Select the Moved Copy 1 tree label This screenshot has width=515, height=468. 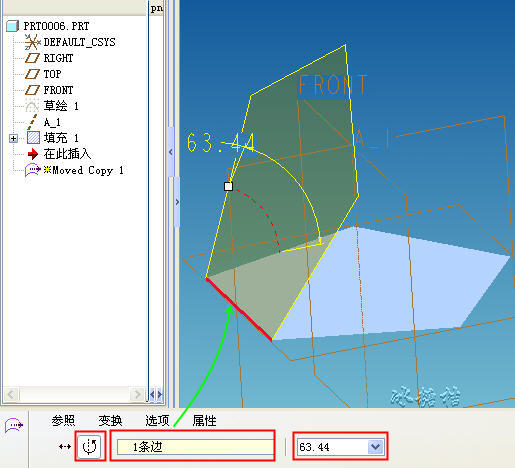point(88,170)
